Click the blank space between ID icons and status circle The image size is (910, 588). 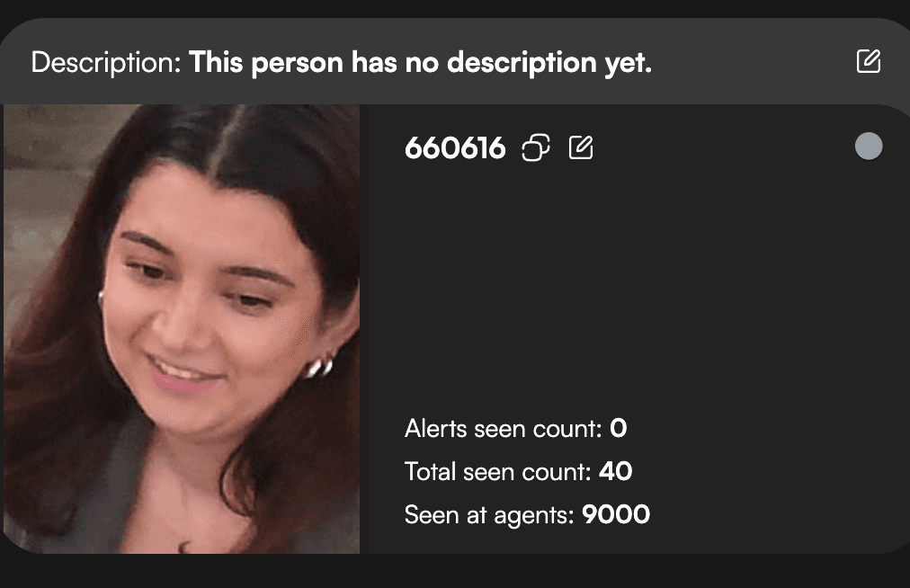(723, 147)
